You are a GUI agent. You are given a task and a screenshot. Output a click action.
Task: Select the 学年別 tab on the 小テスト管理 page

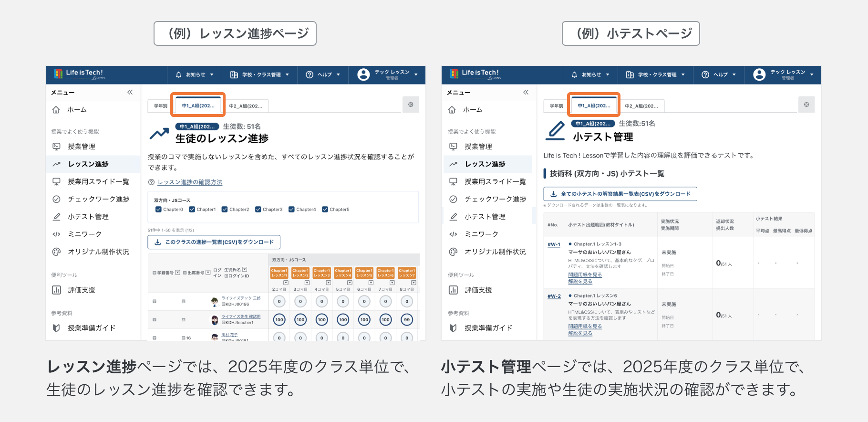click(556, 106)
